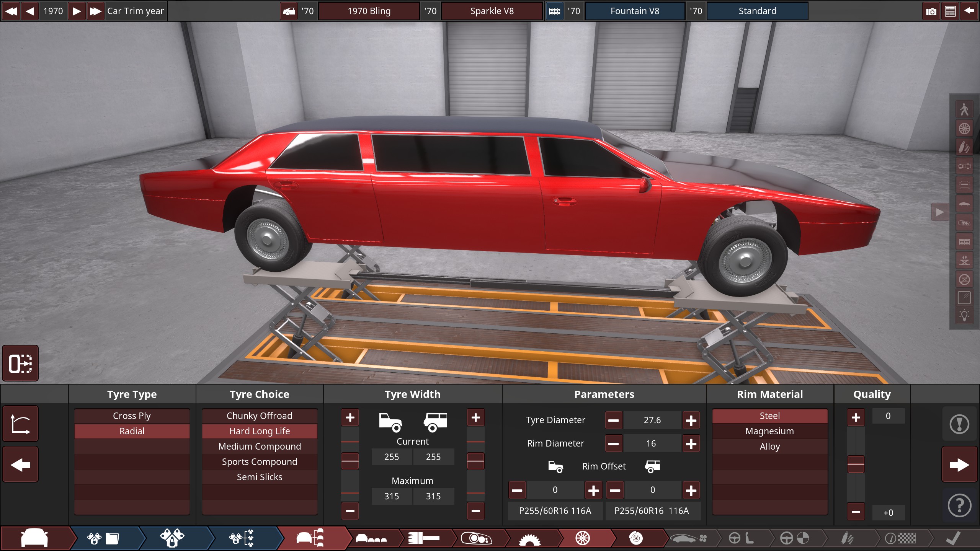Open the gearbox cog tab icon

(x=529, y=538)
